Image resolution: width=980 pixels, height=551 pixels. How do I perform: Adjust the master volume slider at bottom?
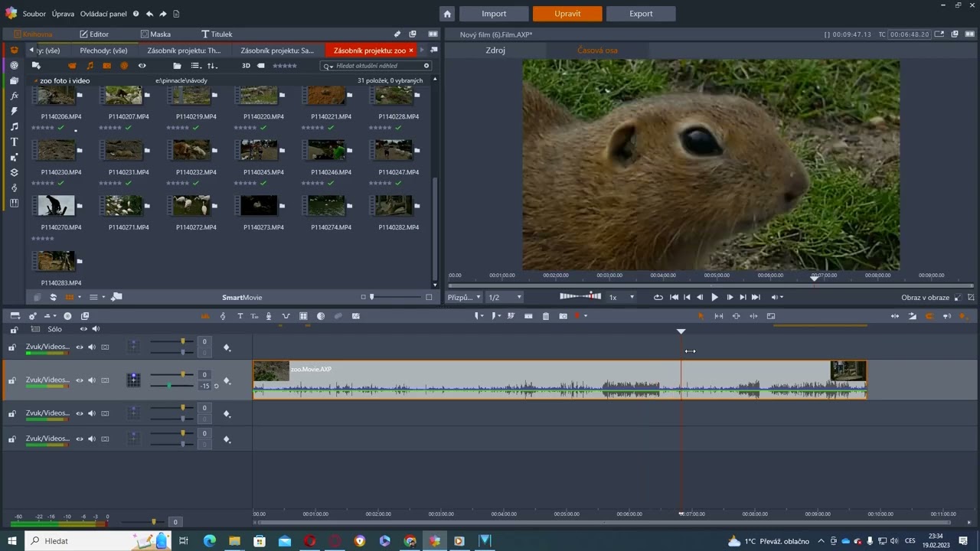[142, 522]
